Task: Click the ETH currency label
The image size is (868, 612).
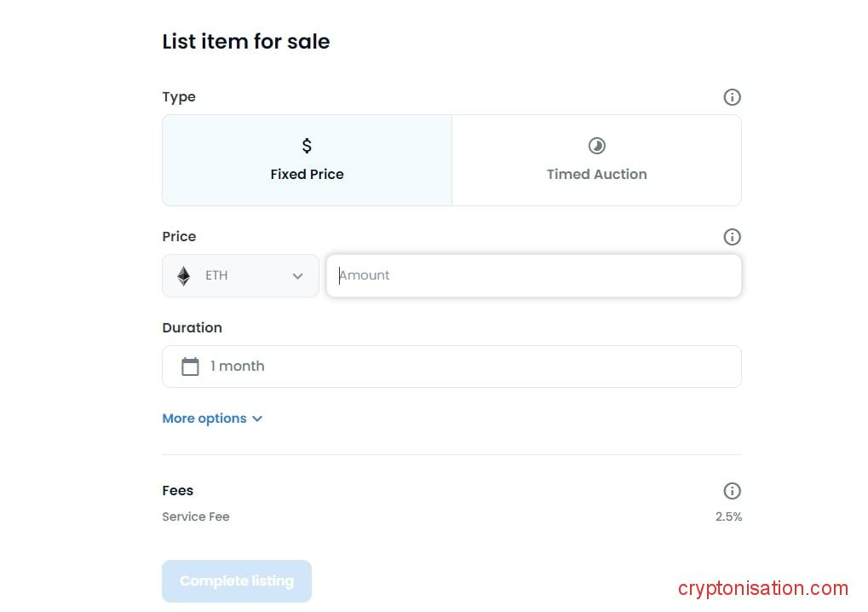Action: [216, 276]
